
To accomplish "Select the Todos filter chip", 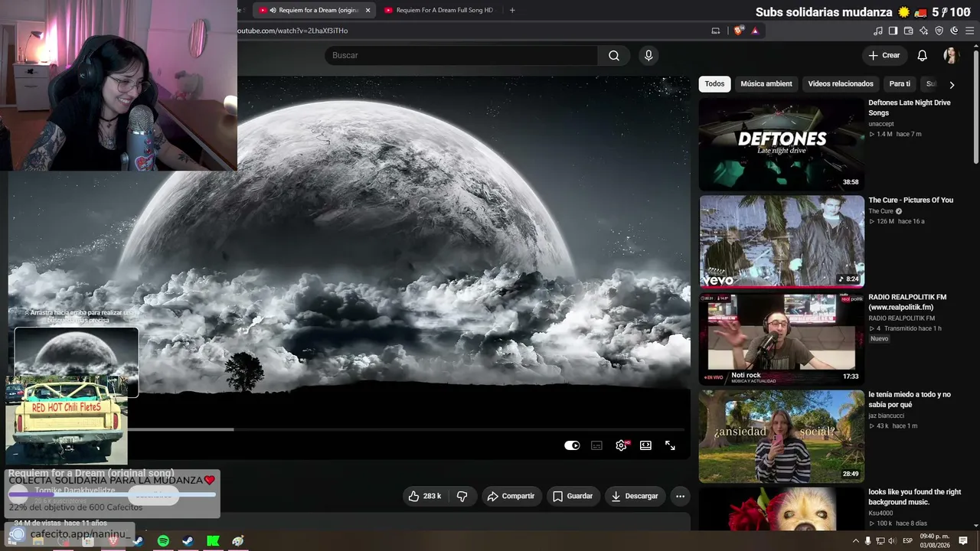I will pyautogui.click(x=714, y=84).
